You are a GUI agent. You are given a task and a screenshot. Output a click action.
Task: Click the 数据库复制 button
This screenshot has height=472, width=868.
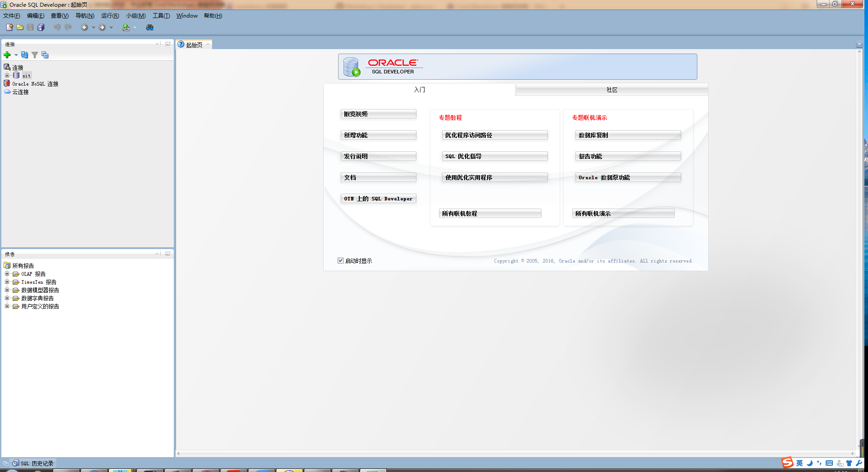[x=628, y=135]
